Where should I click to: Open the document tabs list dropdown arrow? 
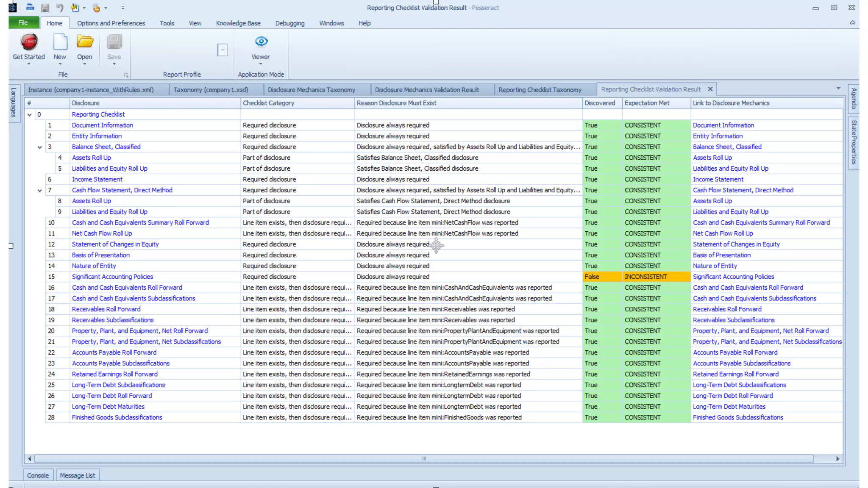pyautogui.click(x=838, y=89)
